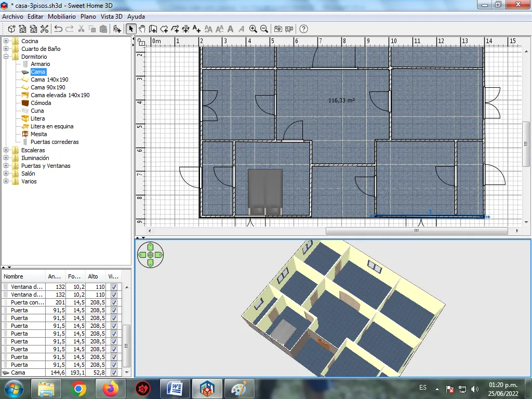Choose the Add text tool
The height and width of the screenshot is (399, 532).
[196, 29]
